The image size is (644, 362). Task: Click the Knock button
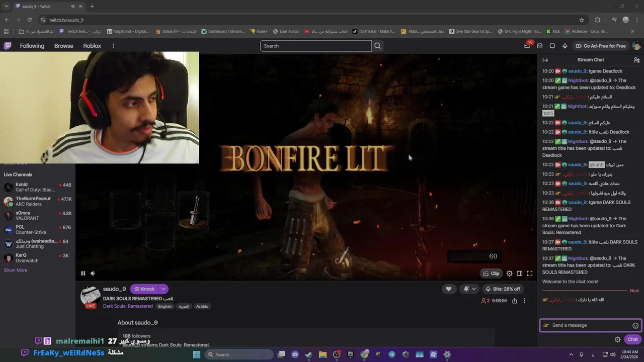pyautogui.click(x=144, y=289)
